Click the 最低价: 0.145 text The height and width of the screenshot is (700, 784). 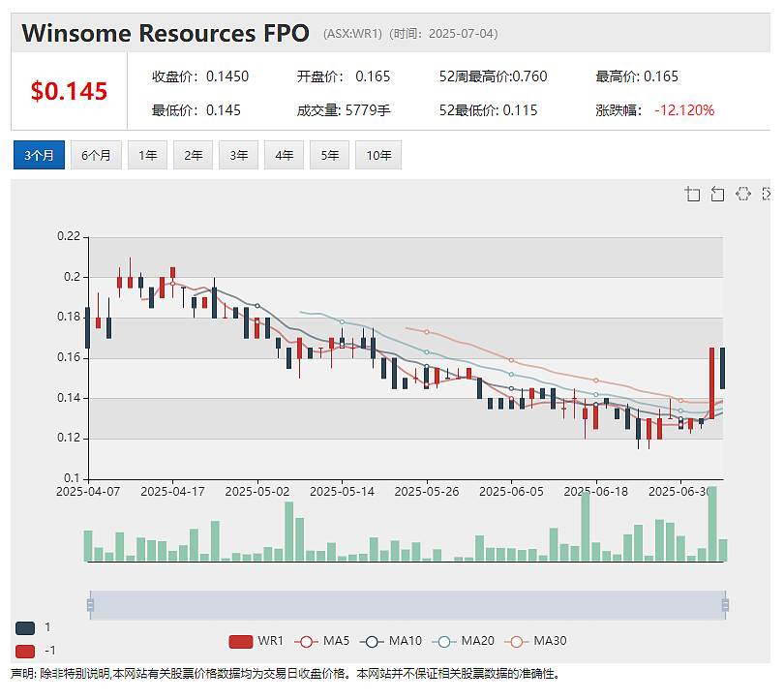[x=196, y=110]
